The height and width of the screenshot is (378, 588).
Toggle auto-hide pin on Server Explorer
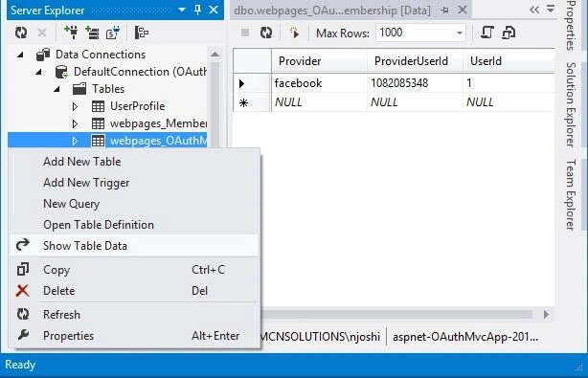[x=197, y=10]
